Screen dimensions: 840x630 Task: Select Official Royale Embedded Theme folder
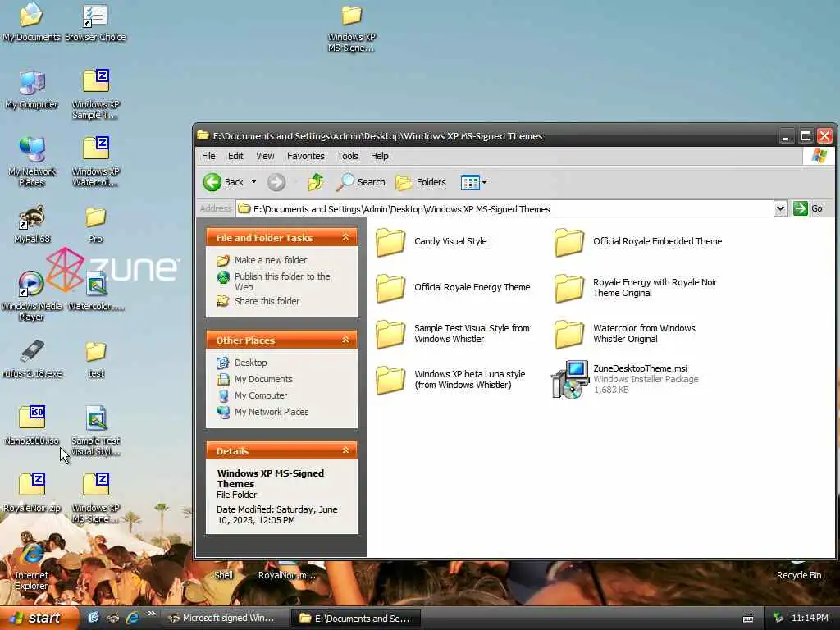[638, 242]
